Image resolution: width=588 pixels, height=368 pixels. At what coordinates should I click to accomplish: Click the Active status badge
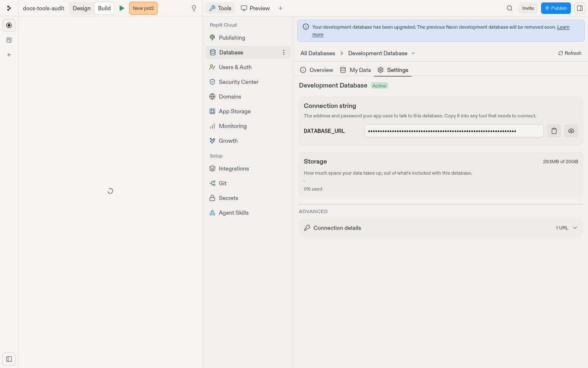click(x=379, y=85)
